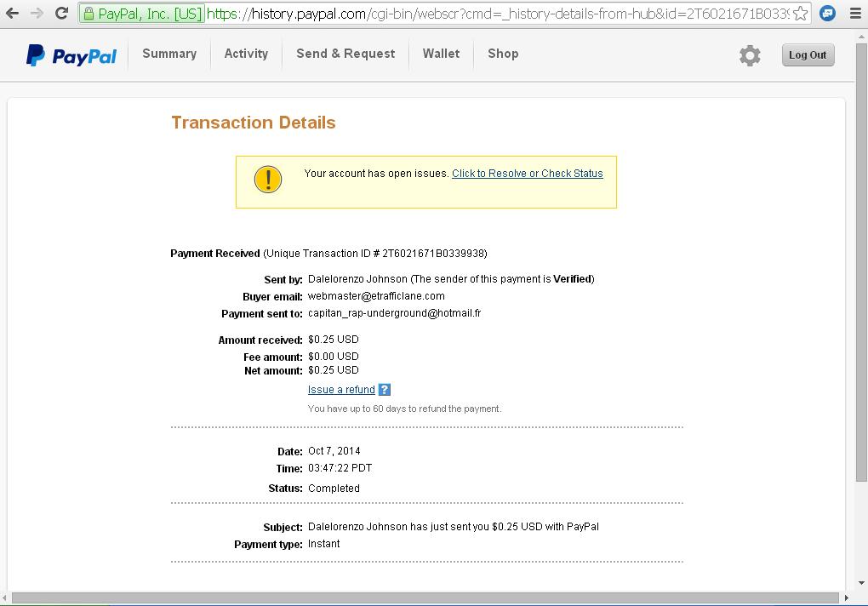Click the vertical scrollbar thumb
The image size is (868, 606).
pos(861,262)
